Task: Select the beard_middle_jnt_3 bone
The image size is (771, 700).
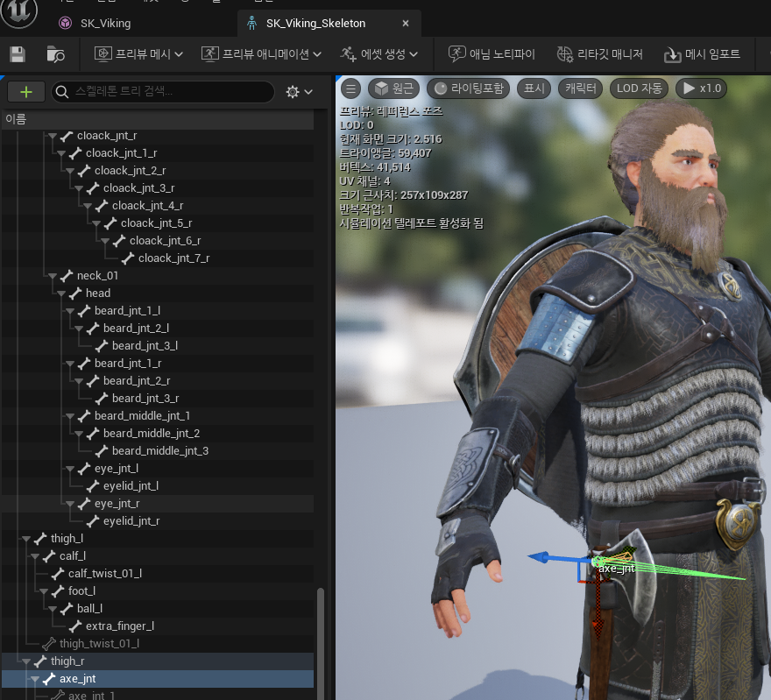Action: (x=160, y=451)
